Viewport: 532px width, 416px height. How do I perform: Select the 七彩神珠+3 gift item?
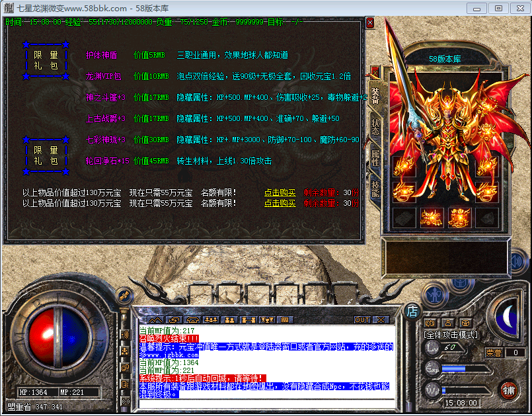105,140
